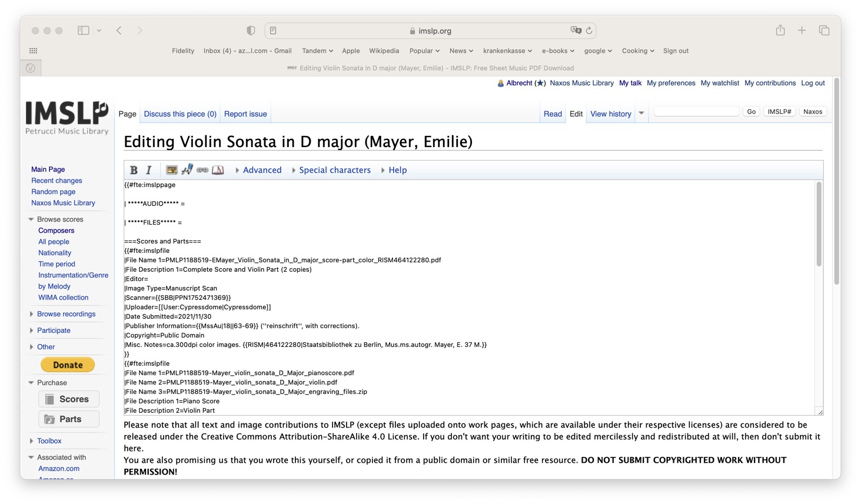Insert embedded file using picture icon

pos(171,170)
